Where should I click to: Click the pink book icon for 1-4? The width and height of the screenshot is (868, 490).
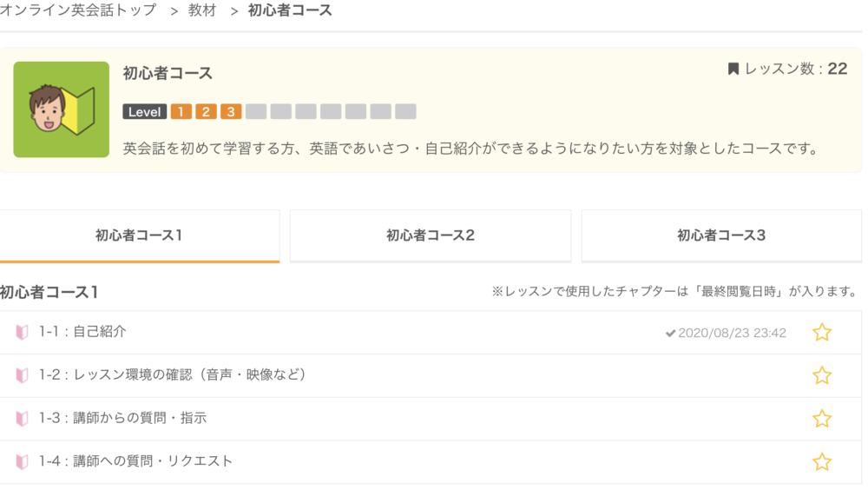coord(23,461)
